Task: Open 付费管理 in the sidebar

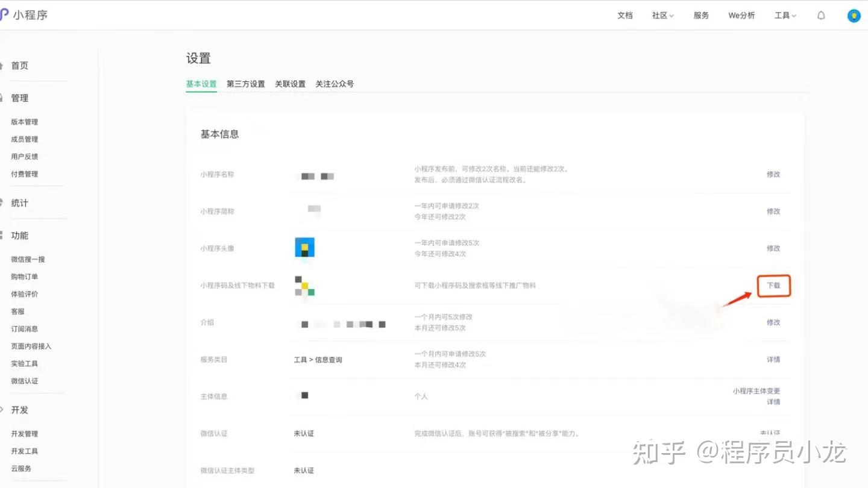Action: coord(24,174)
